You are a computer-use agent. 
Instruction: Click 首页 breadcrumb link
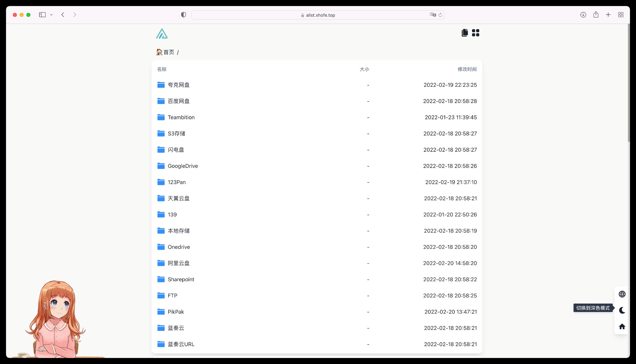point(169,52)
